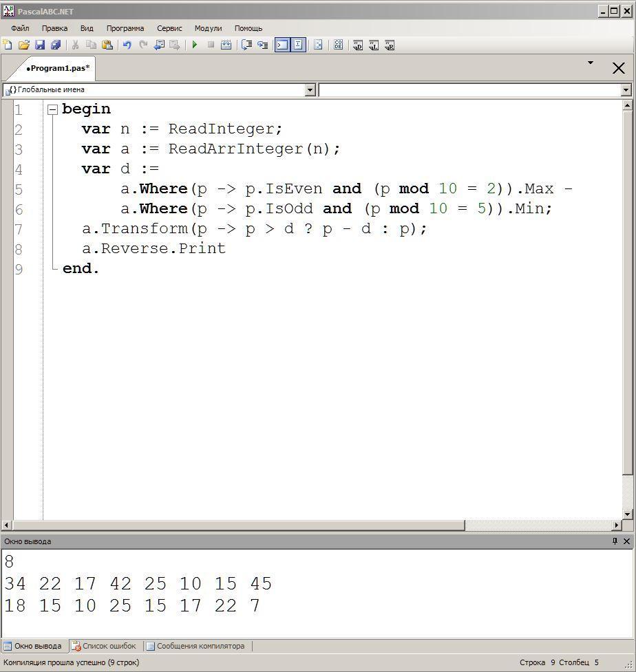Save all files with the multi-floppy icon

[x=56, y=45]
